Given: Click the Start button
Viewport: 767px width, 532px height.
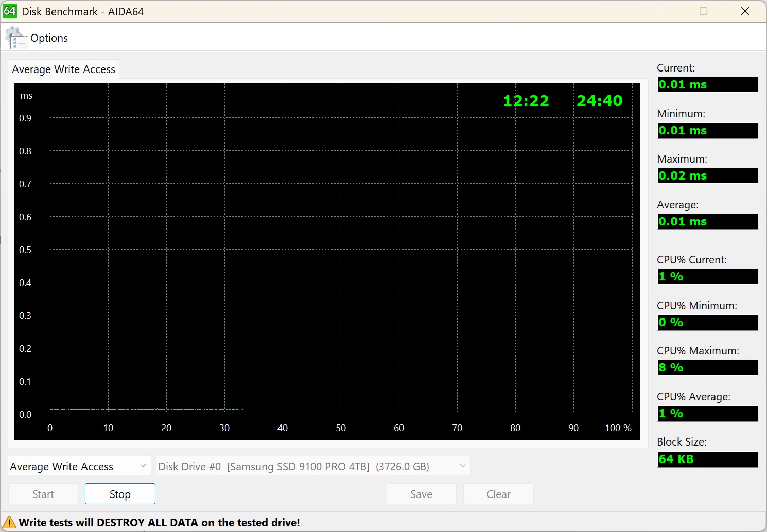Looking at the screenshot, I should [x=43, y=494].
